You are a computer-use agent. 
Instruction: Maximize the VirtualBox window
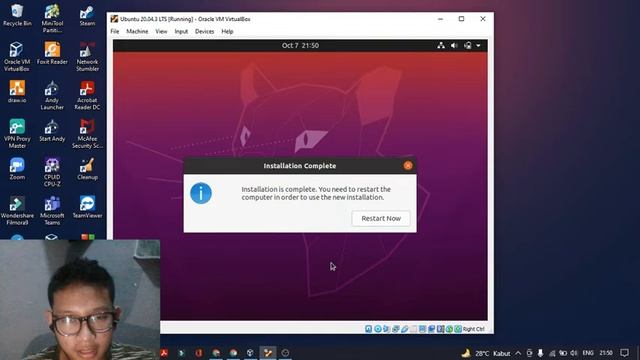461,19
